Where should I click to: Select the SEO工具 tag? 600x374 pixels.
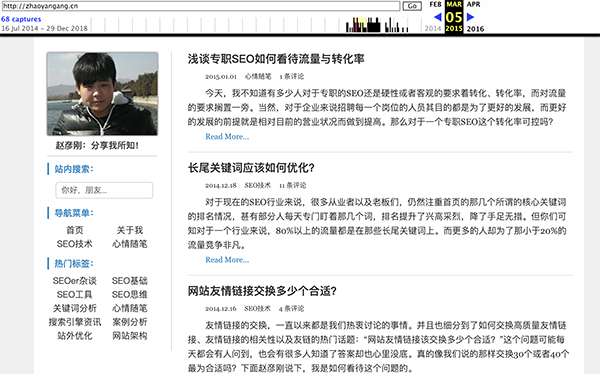75,294
